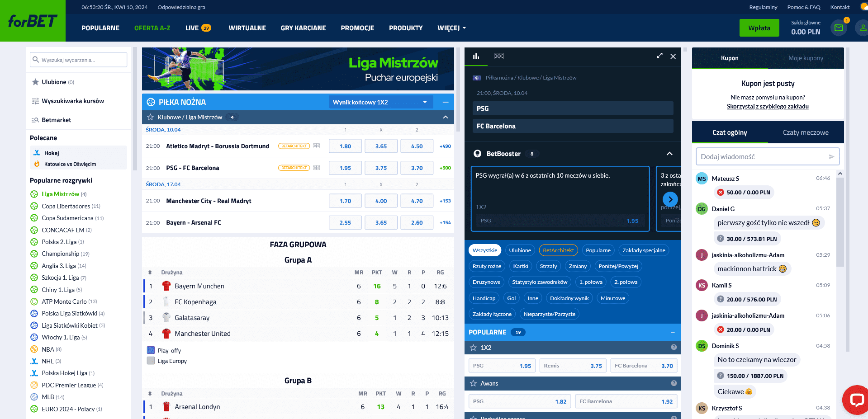868x419 pixels.
Task: Select Kartki market filter
Action: [x=521, y=266]
